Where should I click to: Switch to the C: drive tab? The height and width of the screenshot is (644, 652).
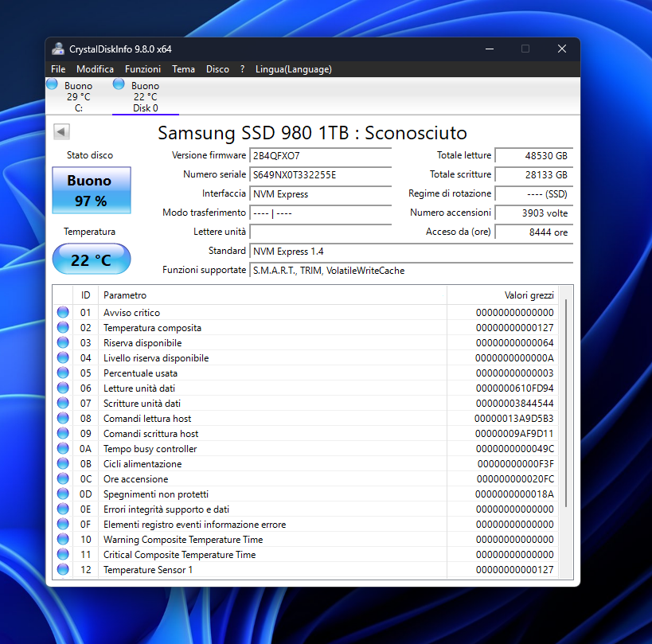tap(79, 96)
